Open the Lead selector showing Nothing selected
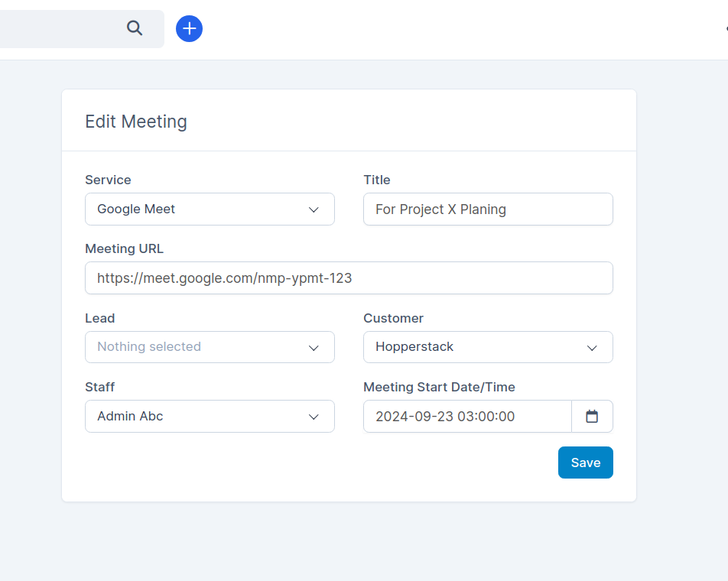The height and width of the screenshot is (581, 728). point(210,347)
